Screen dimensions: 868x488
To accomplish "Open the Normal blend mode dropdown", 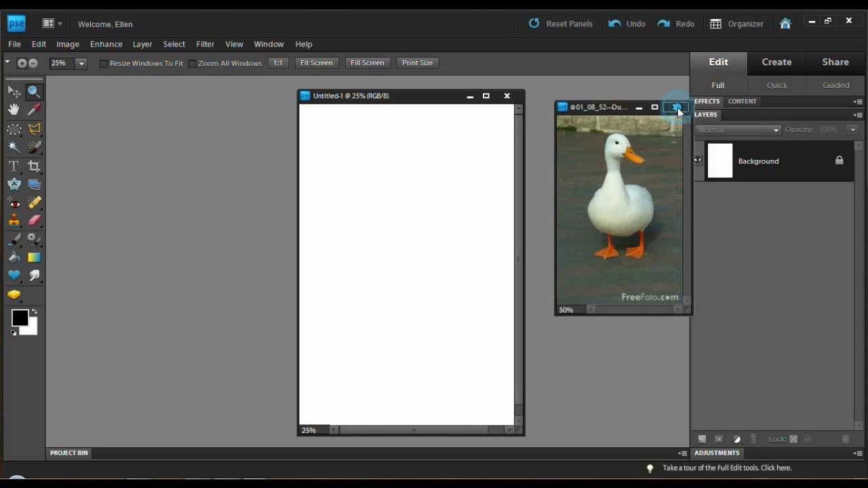I will coord(738,129).
